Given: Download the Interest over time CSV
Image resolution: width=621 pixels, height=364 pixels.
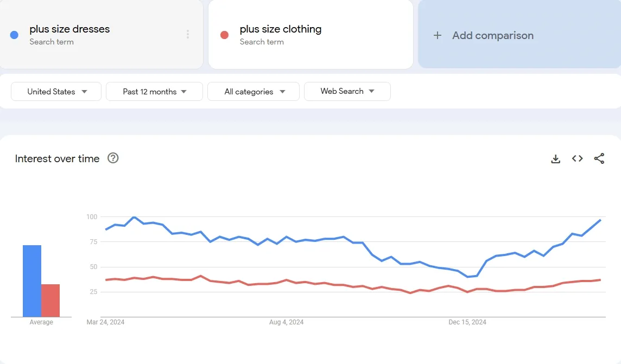Looking at the screenshot, I should pyautogui.click(x=556, y=158).
